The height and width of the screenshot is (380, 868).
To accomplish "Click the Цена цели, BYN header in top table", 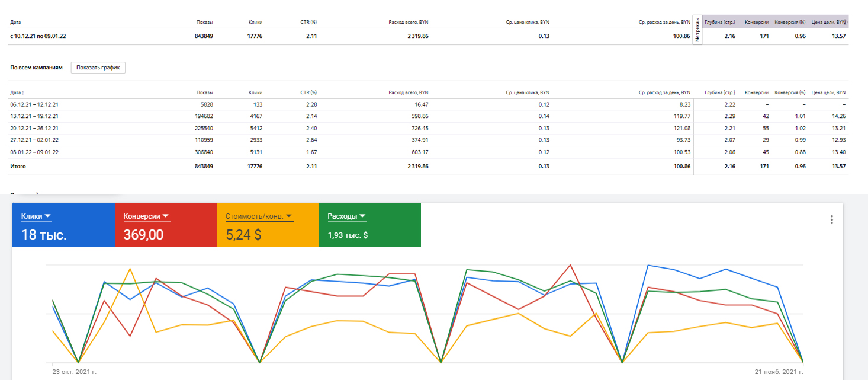I will 829,22.
